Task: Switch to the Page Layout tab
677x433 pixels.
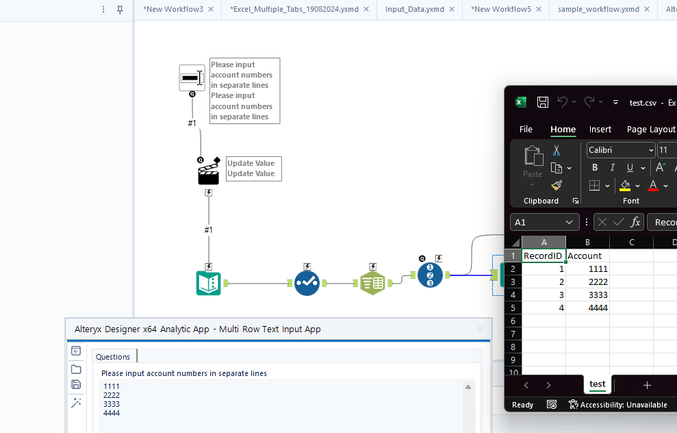Action: tap(651, 129)
